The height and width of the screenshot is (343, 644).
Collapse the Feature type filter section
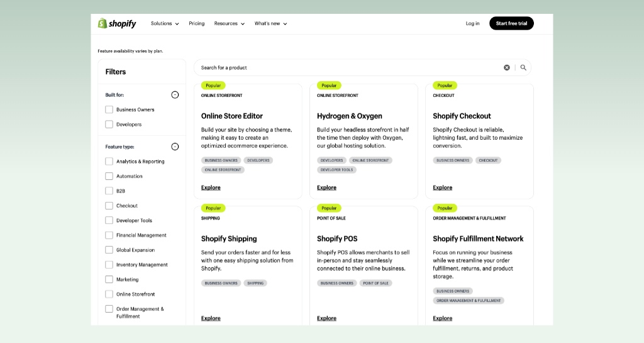coord(175,147)
